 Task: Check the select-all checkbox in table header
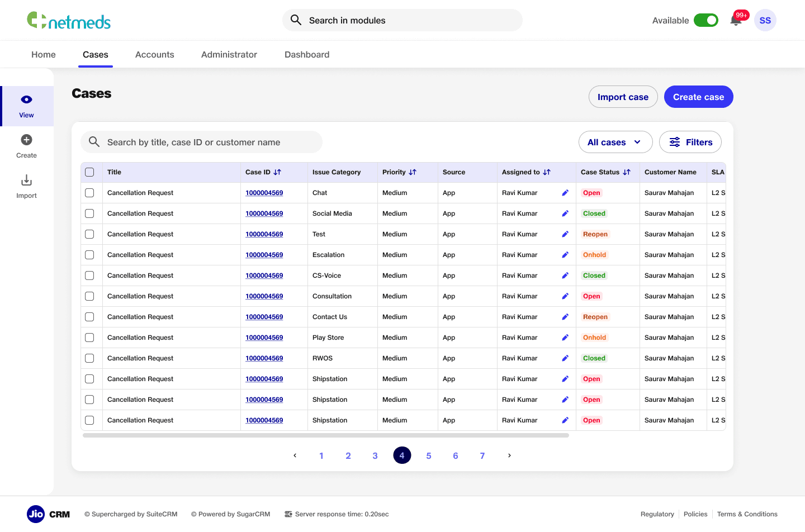(89, 172)
